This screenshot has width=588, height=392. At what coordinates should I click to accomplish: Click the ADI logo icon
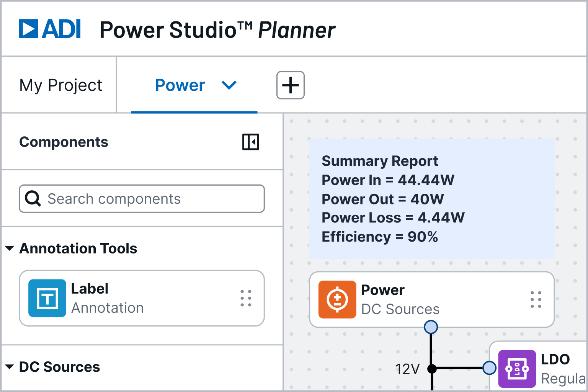click(x=28, y=28)
